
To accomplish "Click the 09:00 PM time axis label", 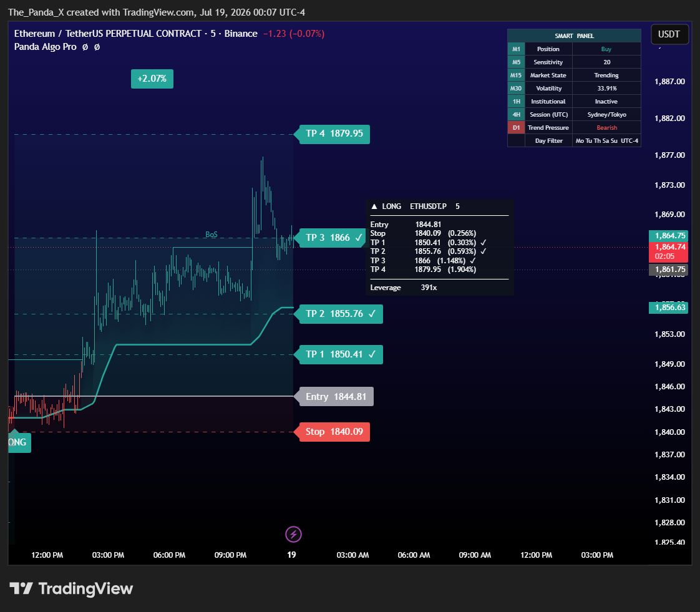I will pos(230,555).
